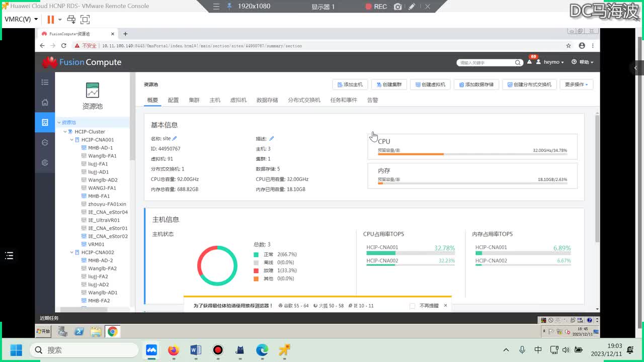Click the 开始 guest Start button
Image resolution: width=644 pixels, height=362 pixels.
pos(43,331)
